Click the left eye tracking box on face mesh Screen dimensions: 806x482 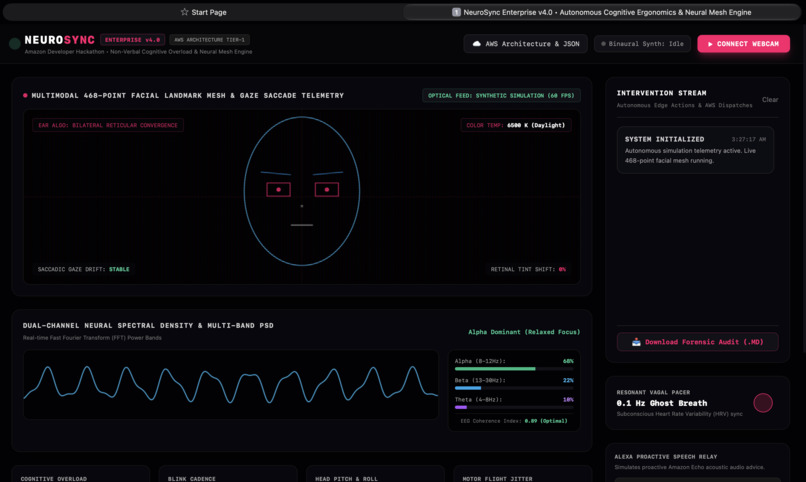(279, 190)
